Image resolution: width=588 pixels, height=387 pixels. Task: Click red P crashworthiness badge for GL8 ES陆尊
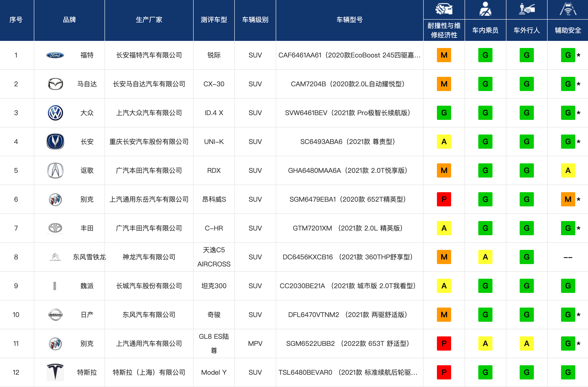coord(444,344)
